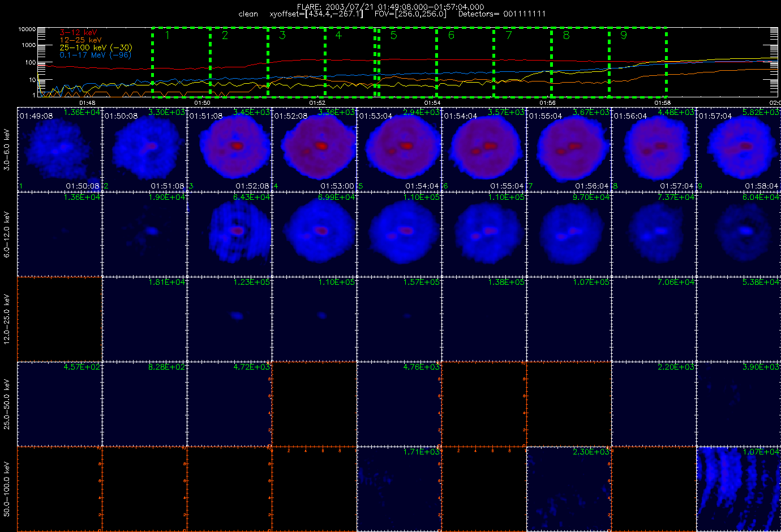The height and width of the screenshot is (532, 781).
Task: Select the 12.0-25.0 keV image labeled 1.23E+05
Action: [229, 319]
